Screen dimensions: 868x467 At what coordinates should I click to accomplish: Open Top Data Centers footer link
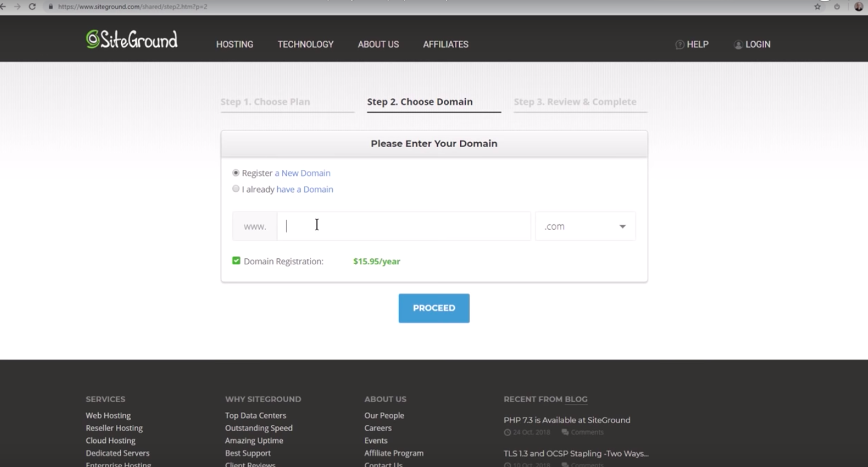[x=256, y=416]
